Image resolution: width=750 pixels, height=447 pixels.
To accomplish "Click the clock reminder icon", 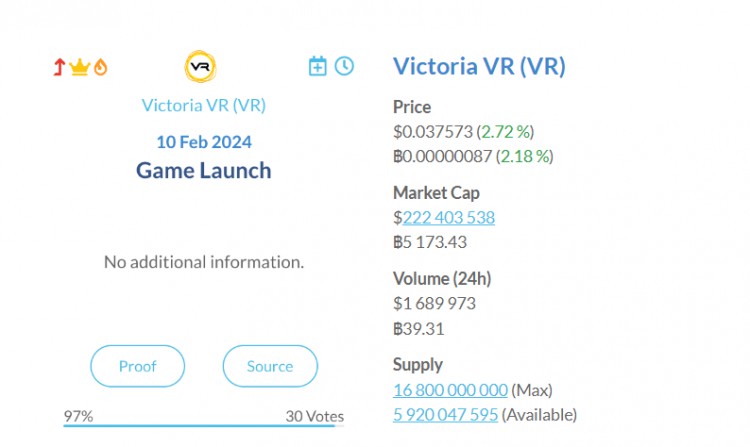I will 344,66.
